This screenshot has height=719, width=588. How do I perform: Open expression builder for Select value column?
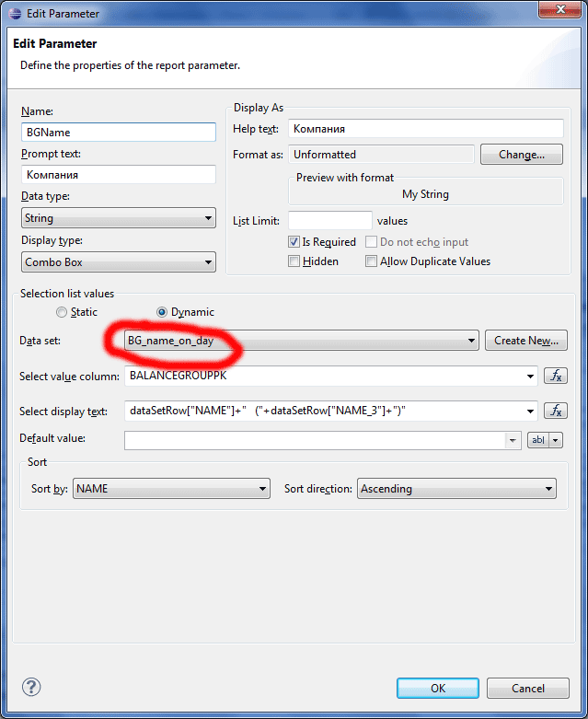(x=556, y=376)
